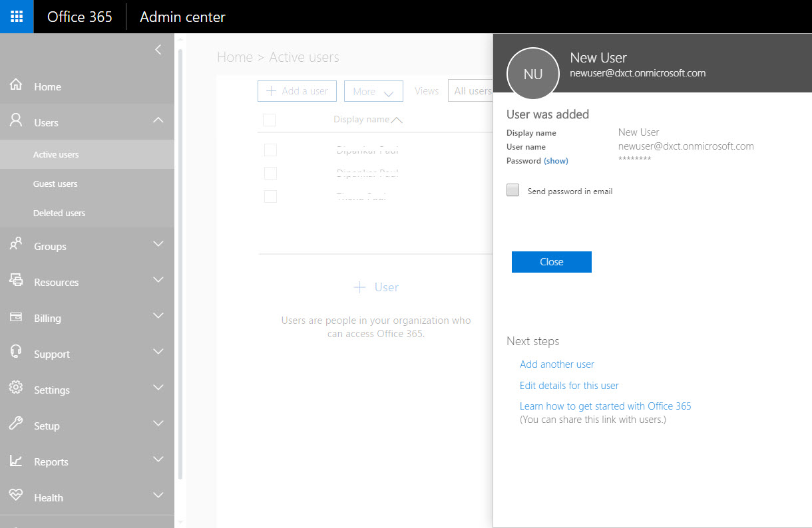The height and width of the screenshot is (528, 812).
Task: Click the Add another user link
Action: (556, 364)
